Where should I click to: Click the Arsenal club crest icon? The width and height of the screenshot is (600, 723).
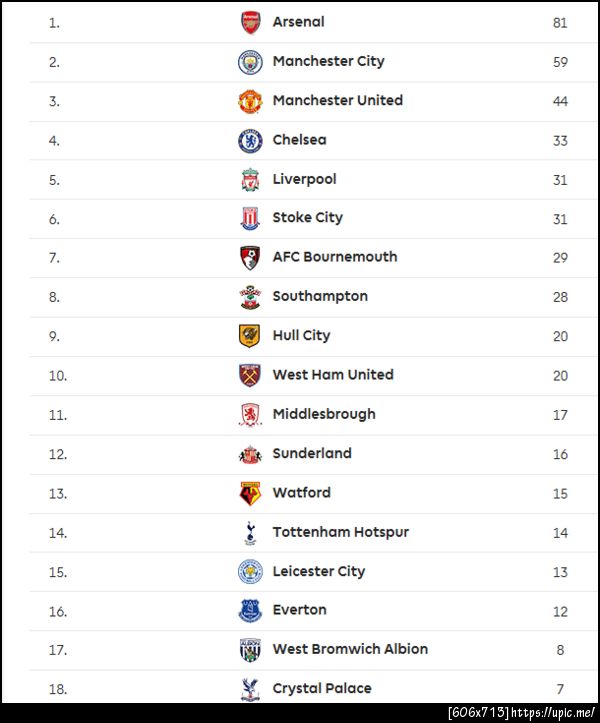tap(250, 23)
